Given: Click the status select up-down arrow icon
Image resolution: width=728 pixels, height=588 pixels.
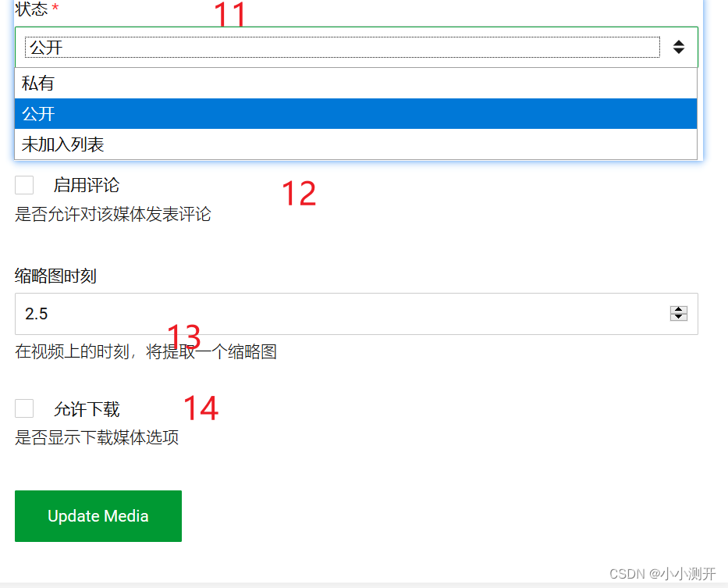Looking at the screenshot, I should (678, 47).
